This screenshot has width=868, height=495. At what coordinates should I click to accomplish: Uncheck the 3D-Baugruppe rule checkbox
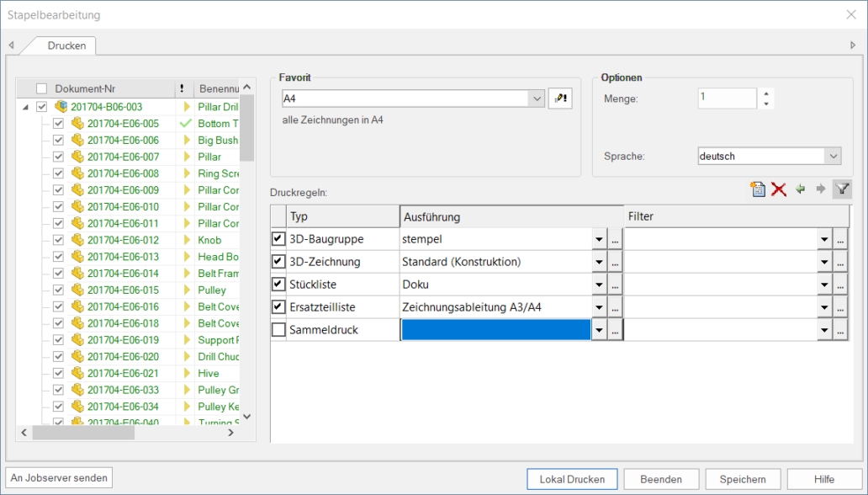click(278, 239)
